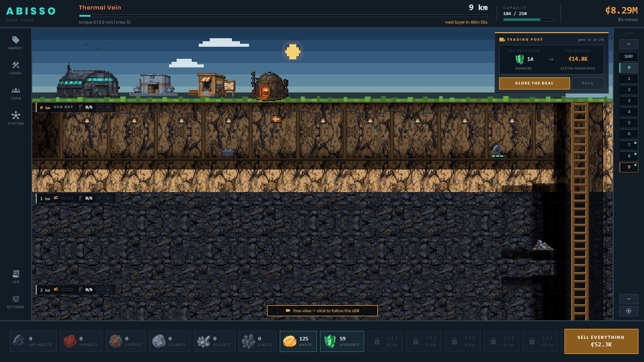Click the orange arrow sign in tunnel

tap(276, 119)
